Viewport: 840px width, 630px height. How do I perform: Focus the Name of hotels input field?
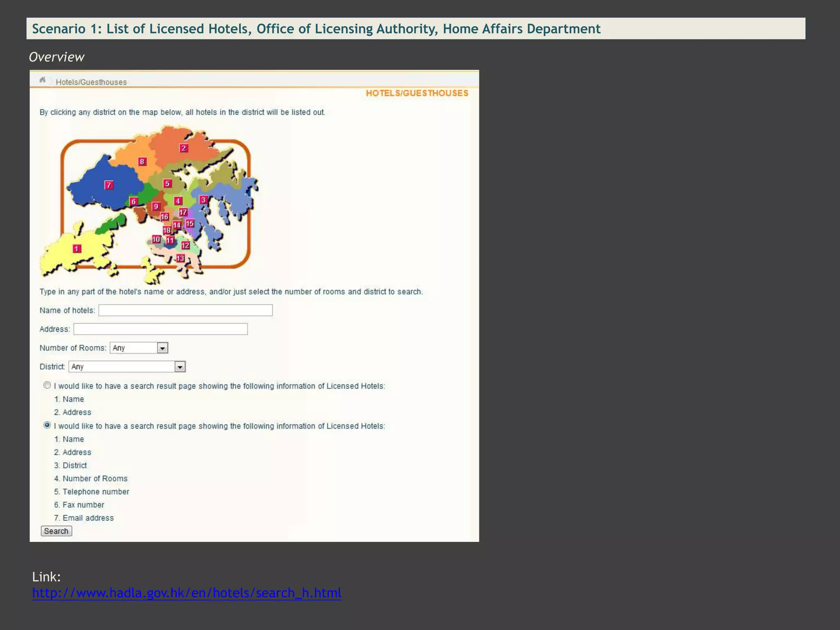[185, 310]
